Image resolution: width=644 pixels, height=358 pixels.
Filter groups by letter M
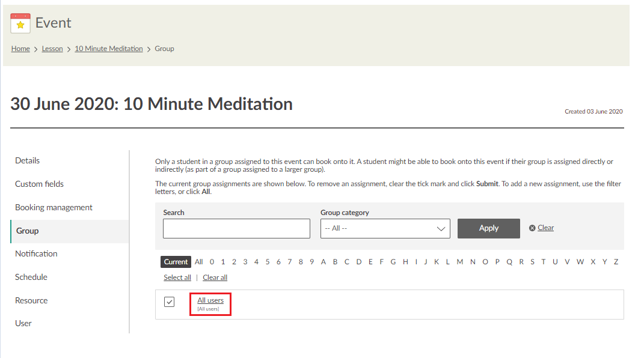[460, 262]
